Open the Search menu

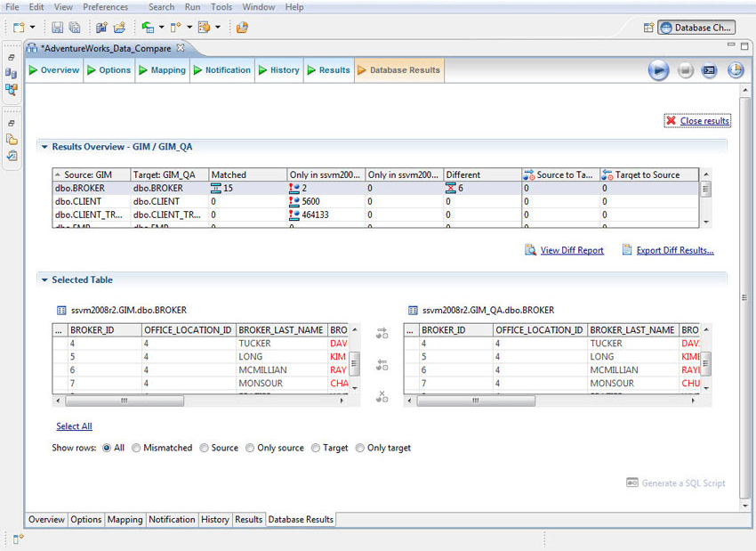pos(162,7)
